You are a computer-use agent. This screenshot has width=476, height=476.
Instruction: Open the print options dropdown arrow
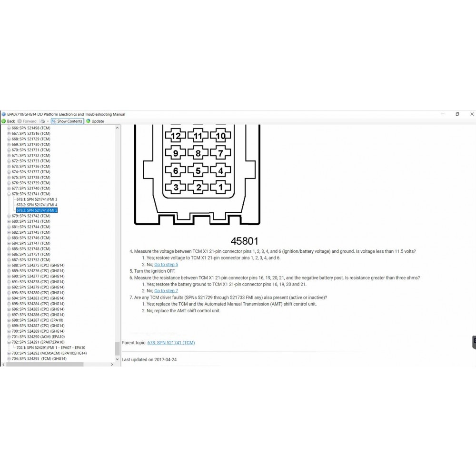(x=48, y=121)
